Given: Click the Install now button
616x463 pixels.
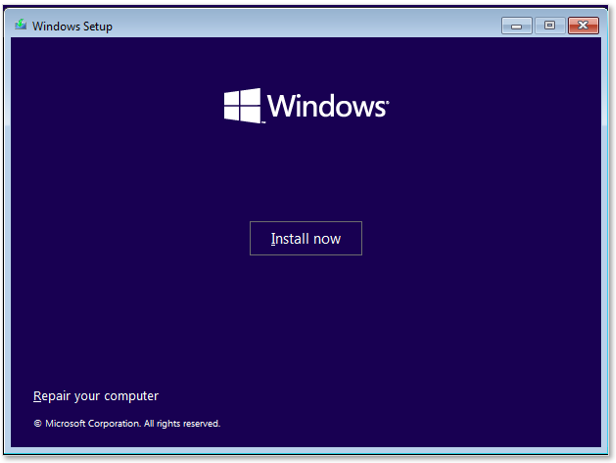Looking at the screenshot, I should pyautogui.click(x=306, y=238).
